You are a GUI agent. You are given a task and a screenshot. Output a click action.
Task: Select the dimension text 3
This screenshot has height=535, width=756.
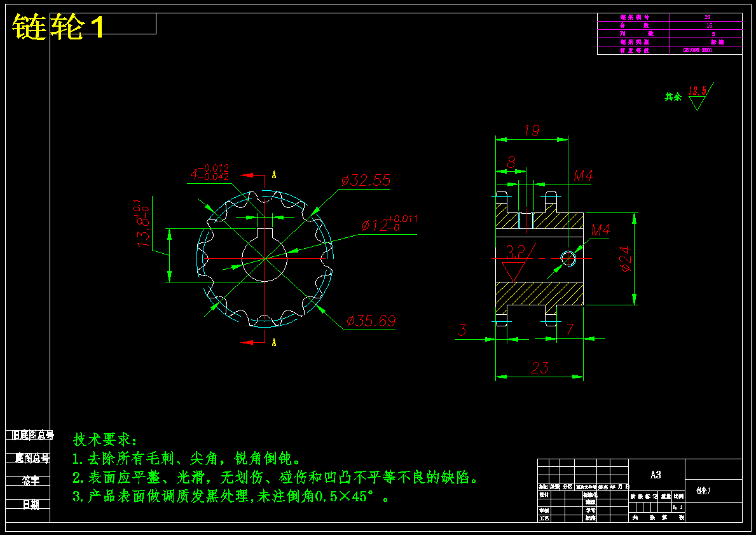click(462, 330)
